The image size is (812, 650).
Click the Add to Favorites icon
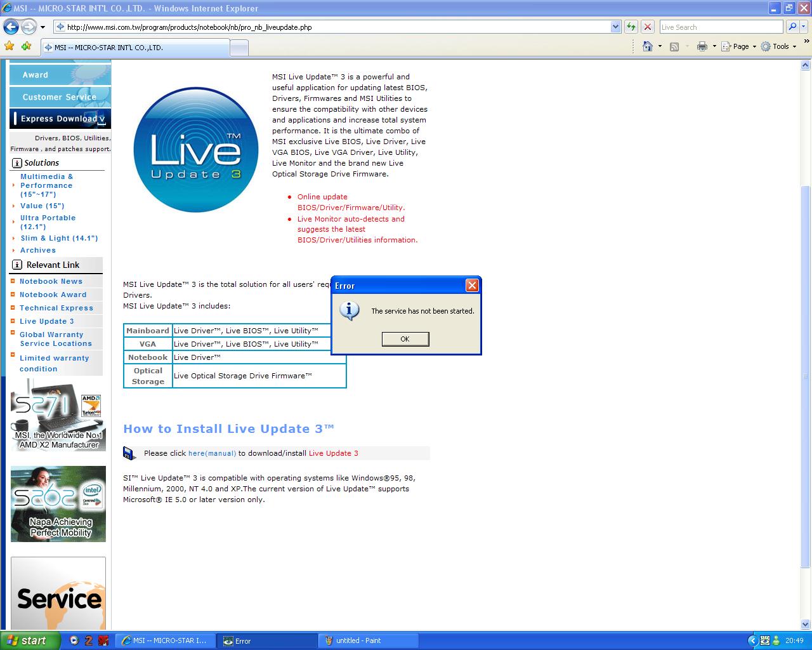26,46
